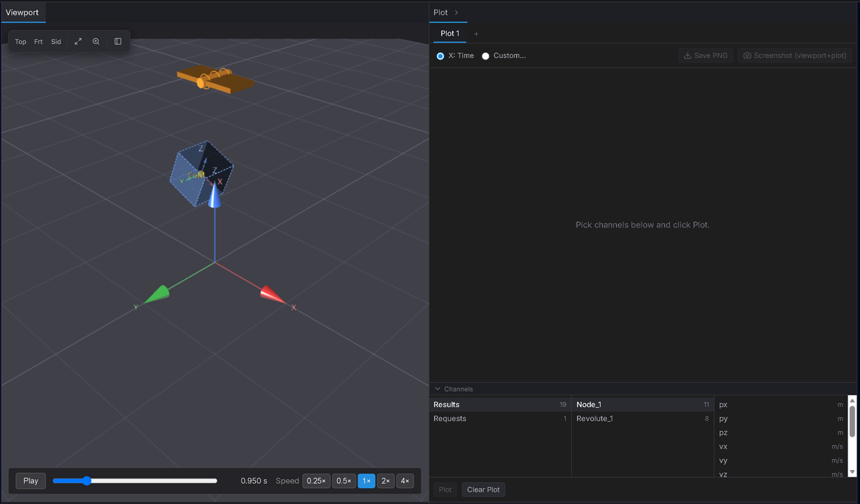Image resolution: width=860 pixels, height=504 pixels.
Task: Select the Viewport tab
Action: pyautogui.click(x=23, y=12)
